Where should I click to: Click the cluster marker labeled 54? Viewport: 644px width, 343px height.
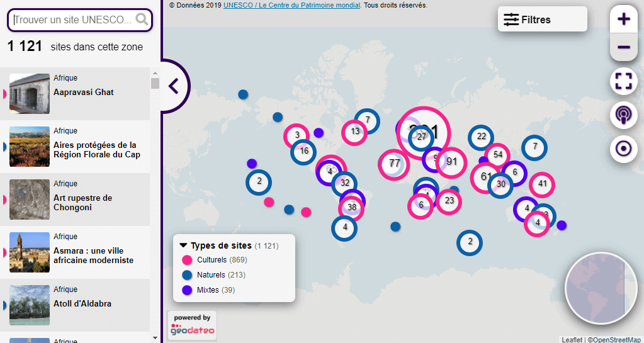coord(497,155)
